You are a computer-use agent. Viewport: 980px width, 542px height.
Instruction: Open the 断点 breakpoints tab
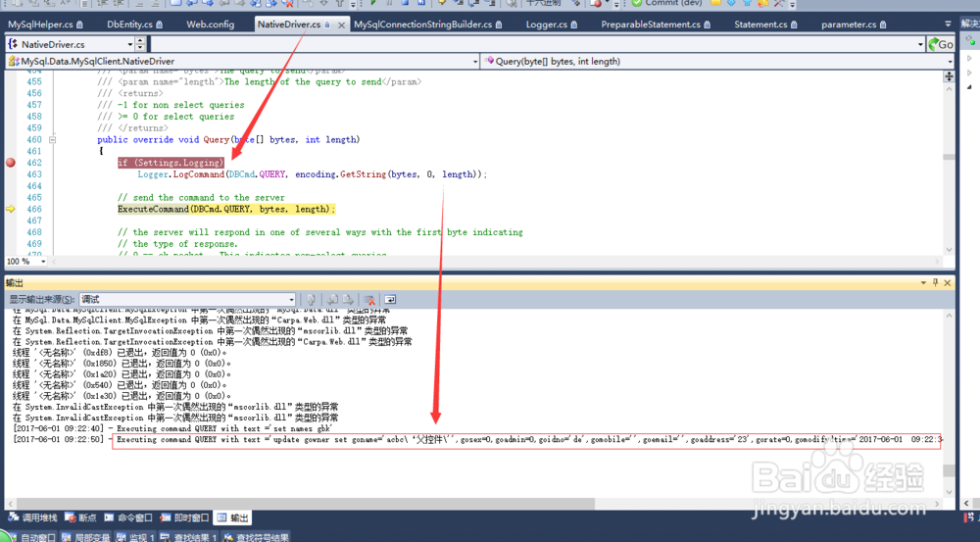(81, 517)
